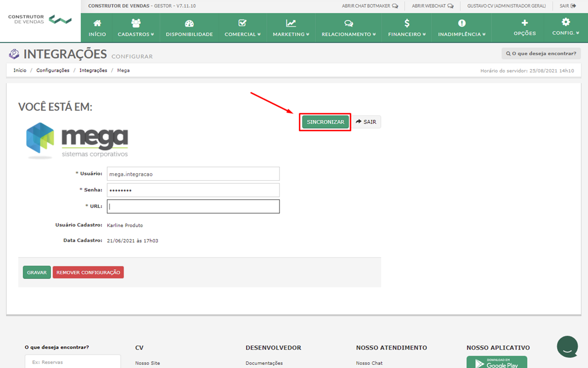Click the Sincronizar button
Viewport: 588px width, 368px height.
(x=325, y=122)
